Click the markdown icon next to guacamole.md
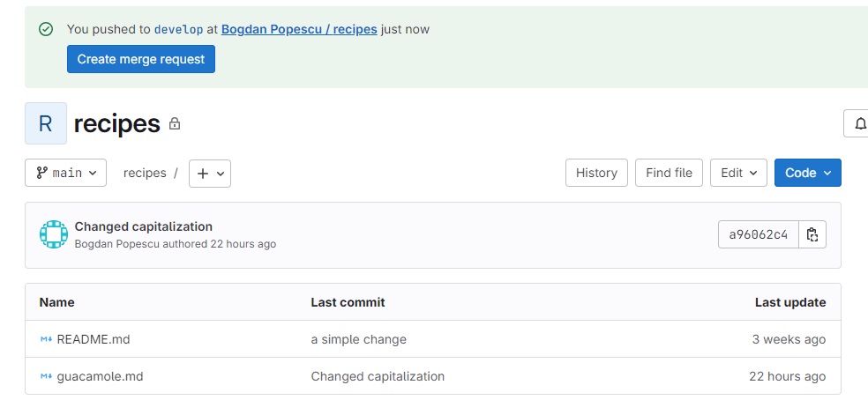 click(46, 376)
